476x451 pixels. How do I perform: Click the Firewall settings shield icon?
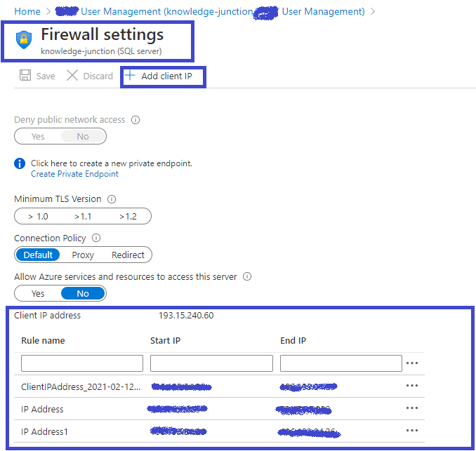pos(24,40)
